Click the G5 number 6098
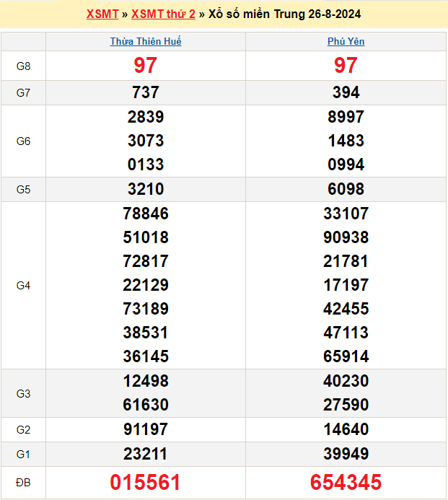The image size is (448, 500). (x=346, y=190)
